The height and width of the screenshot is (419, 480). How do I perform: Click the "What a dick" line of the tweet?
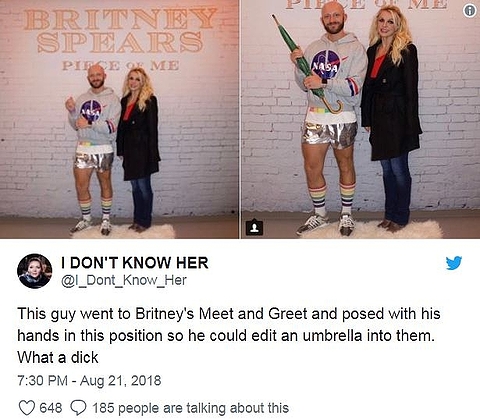pos(58,358)
